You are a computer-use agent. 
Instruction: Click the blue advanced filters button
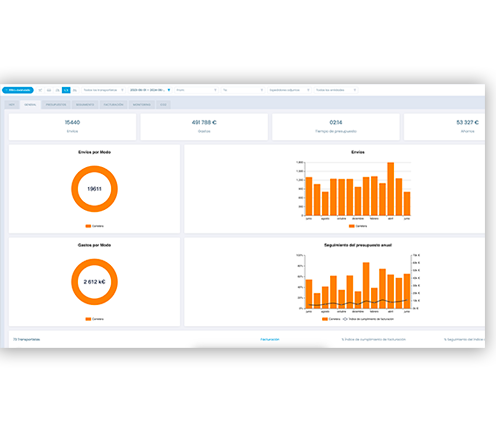tap(18, 90)
